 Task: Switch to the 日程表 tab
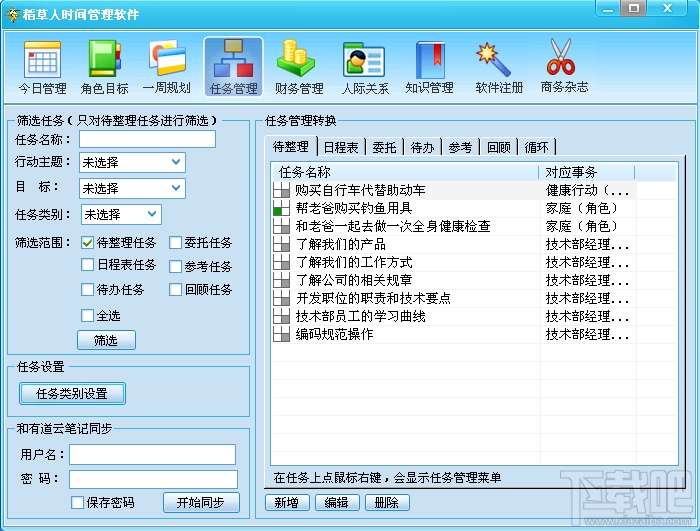341,147
